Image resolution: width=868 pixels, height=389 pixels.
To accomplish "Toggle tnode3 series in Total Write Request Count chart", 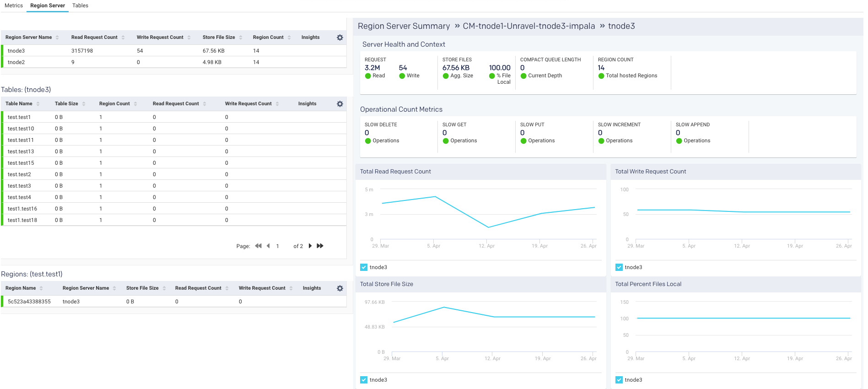I will [x=619, y=267].
